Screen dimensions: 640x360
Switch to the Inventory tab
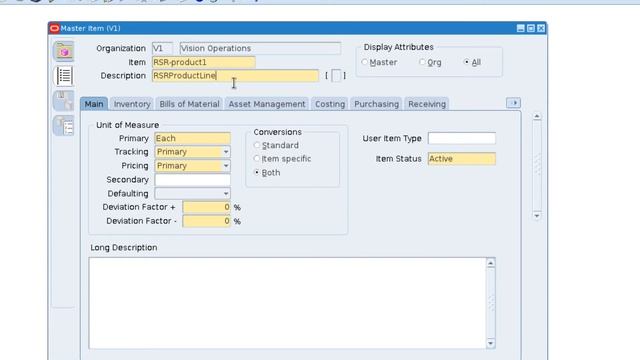pos(132,104)
